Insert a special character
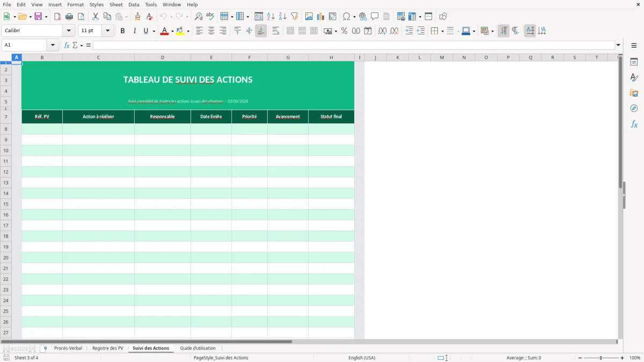The image size is (644, 362). pos(346,16)
